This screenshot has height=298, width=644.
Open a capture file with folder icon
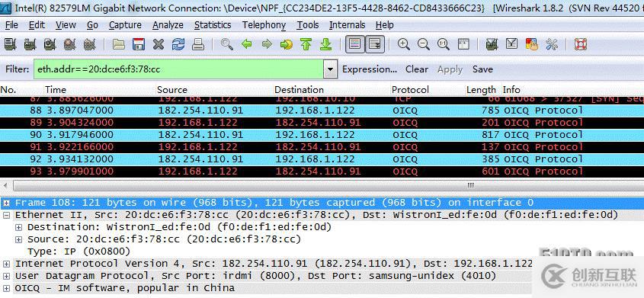tap(119, 44)
